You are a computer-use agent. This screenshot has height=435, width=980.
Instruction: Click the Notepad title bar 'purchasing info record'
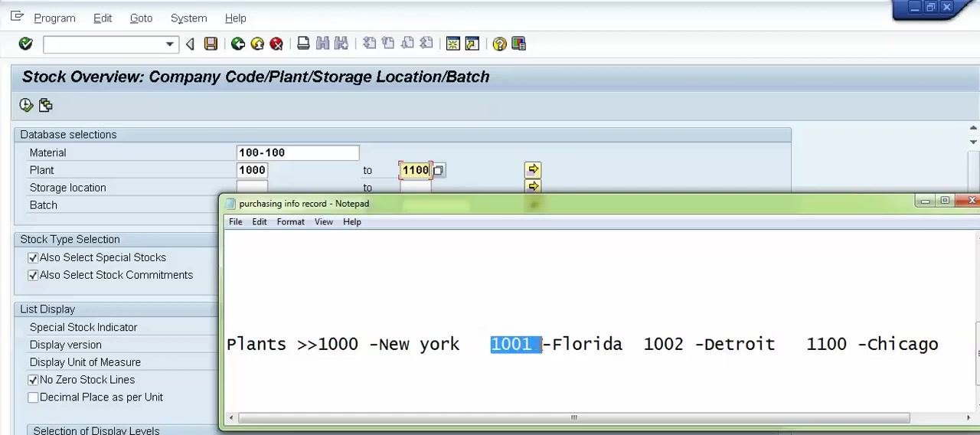click(304, 203)
